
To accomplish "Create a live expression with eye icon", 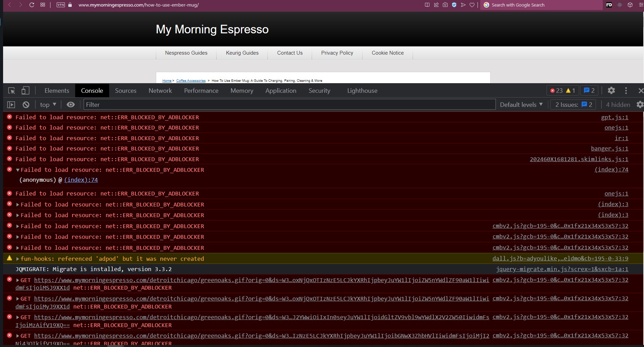I will click(x=70, y=105).
